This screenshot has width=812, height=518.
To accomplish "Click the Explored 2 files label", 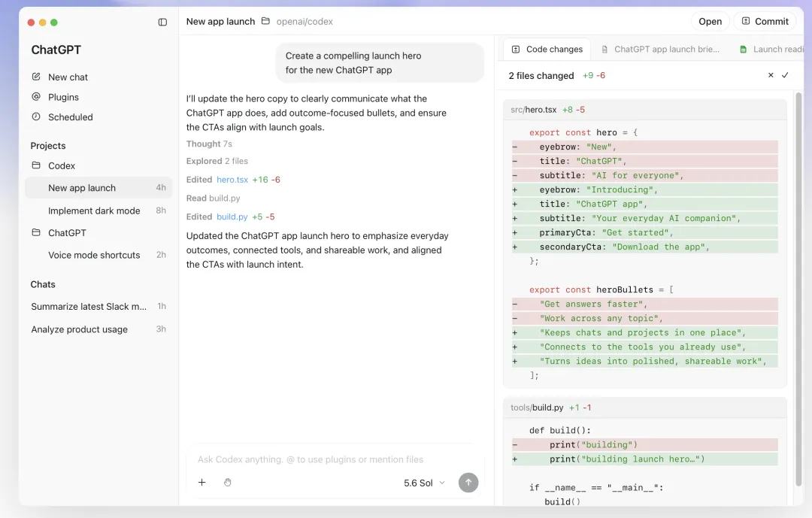I will pos(217,161).
